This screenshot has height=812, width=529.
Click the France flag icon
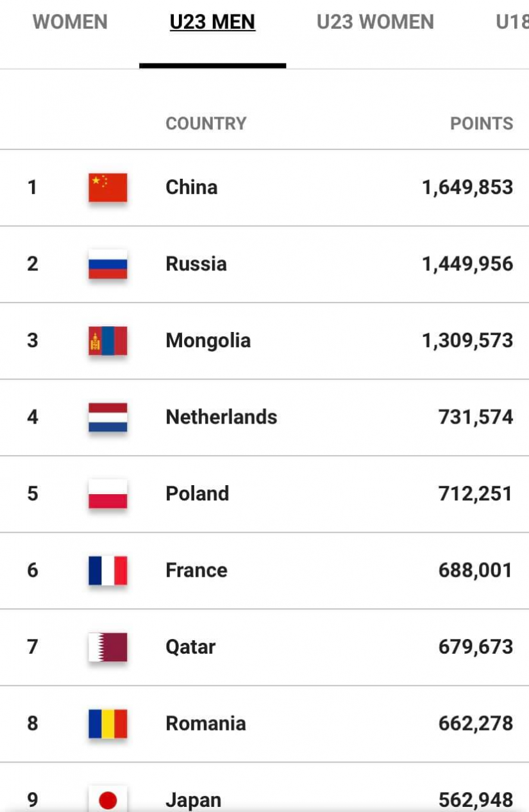pyautogui.click(x=108, y=570)
